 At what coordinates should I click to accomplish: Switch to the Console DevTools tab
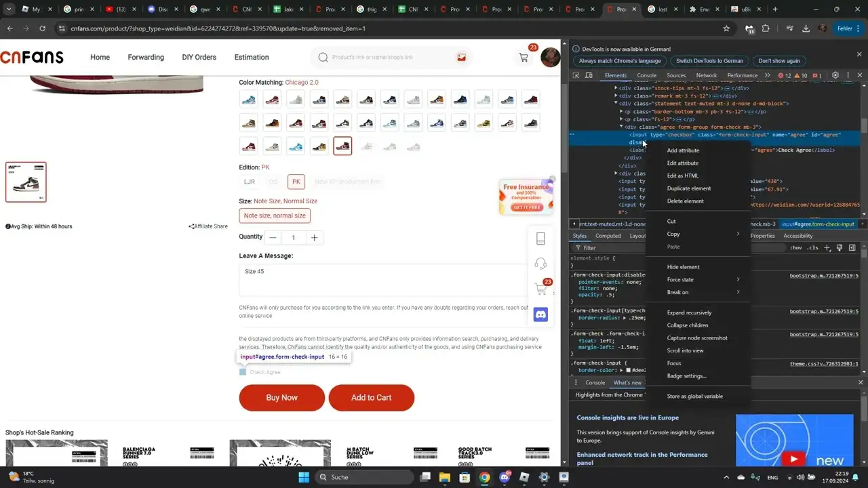tap(646, 75)
